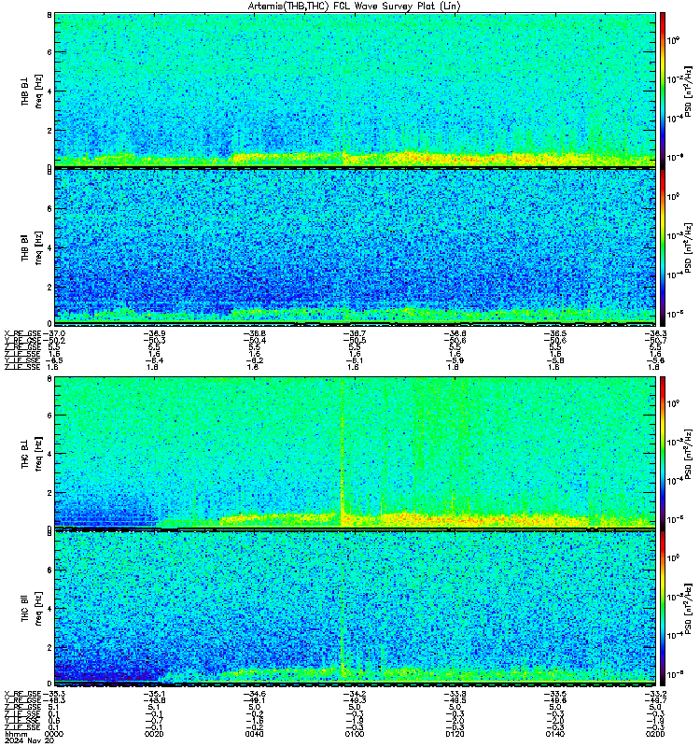Click the THB B⊥ spectrogram panel
The width and height of the screenshot is (700, 747).
(355, 90)
